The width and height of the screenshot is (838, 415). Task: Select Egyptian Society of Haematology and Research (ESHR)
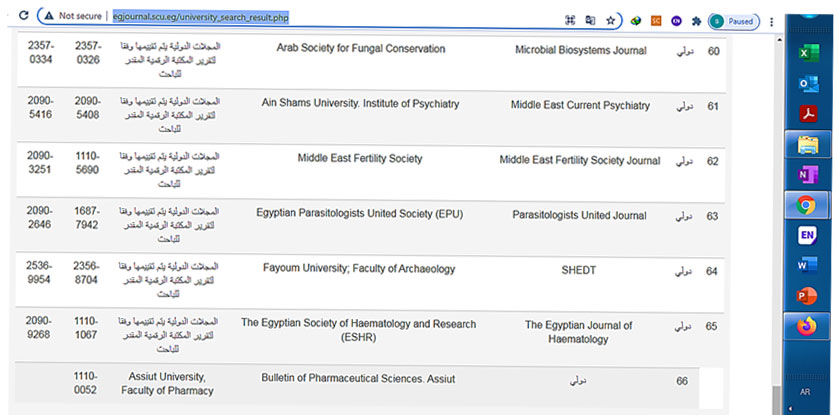[359, 330]
